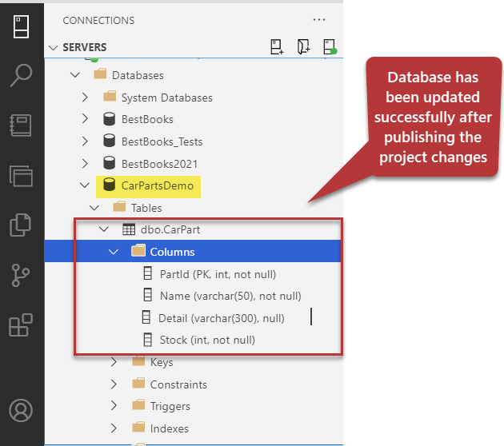Select the BestBooks2021 database
The height and width of the screenshot is (446, 504).
click(x=158, y=164)
